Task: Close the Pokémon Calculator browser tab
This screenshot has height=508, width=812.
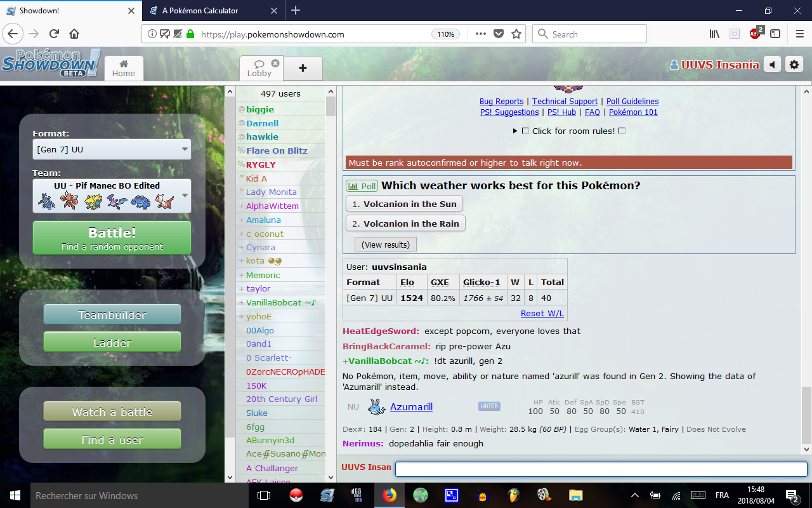Action: 274,11
